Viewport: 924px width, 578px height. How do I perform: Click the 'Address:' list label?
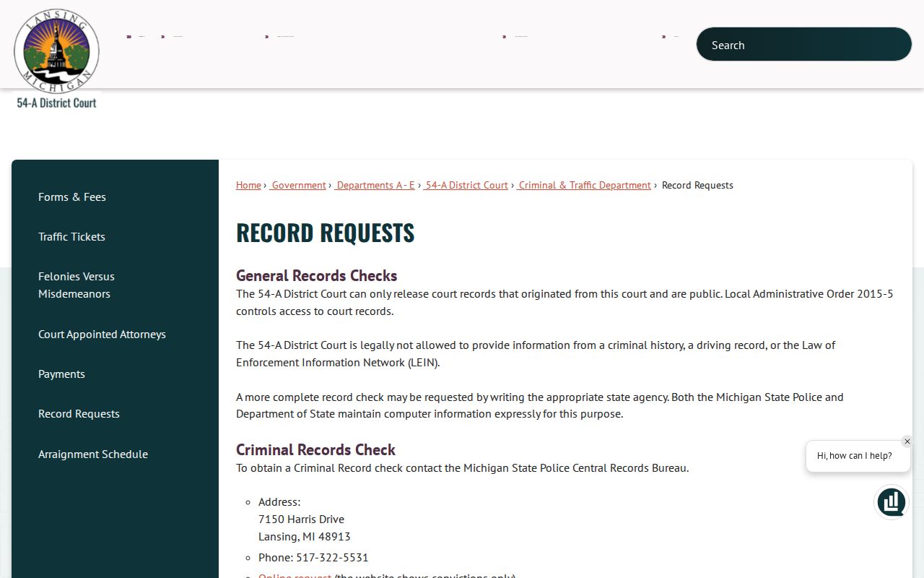click(x=279, y=501)
